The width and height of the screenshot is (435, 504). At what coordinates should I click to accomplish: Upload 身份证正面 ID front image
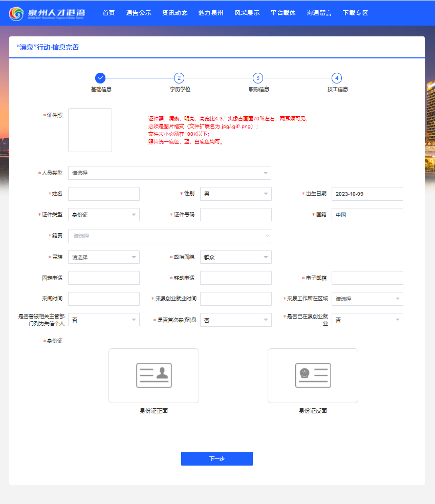[154, 375]
